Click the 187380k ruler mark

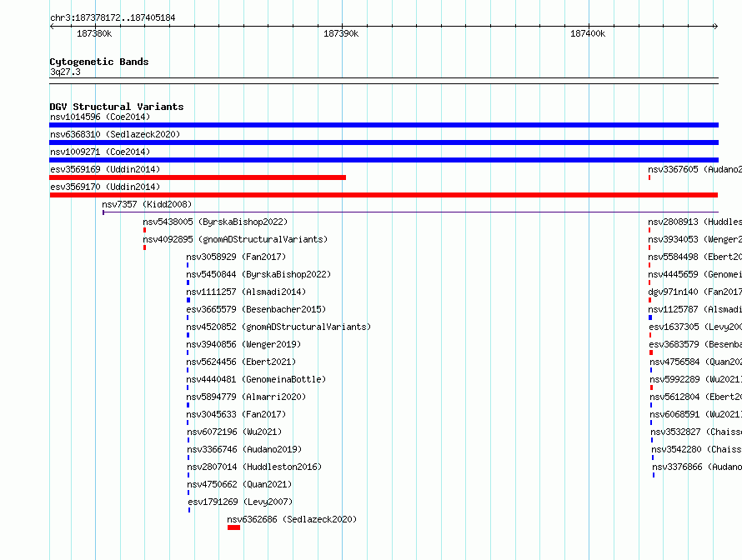click(x=94, y=33)
